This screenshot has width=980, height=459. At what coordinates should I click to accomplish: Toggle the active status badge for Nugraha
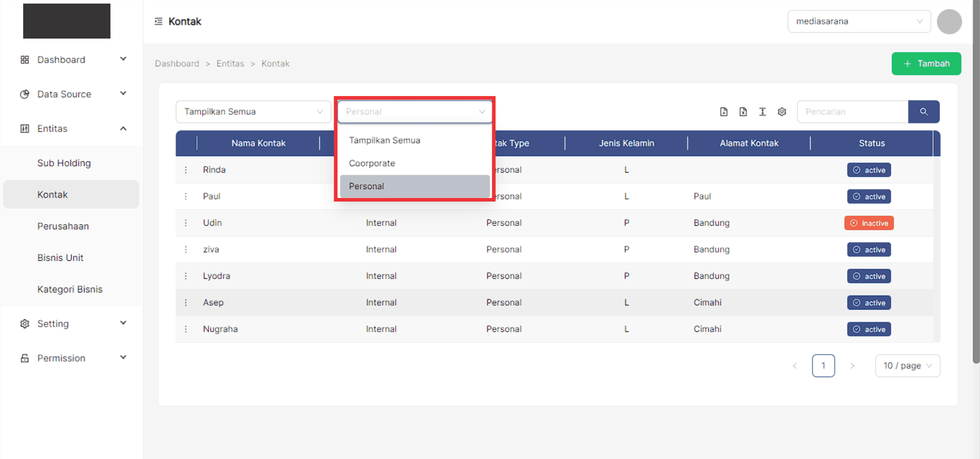[x=869, y=329]
